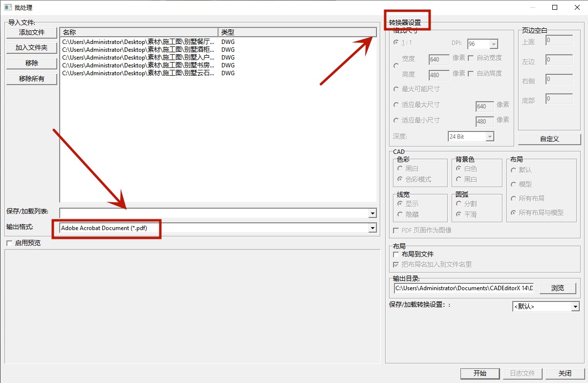The image size is (588, 383).
Task: Toggle the 启用预览 checkbox
Action: pos(9,243)
